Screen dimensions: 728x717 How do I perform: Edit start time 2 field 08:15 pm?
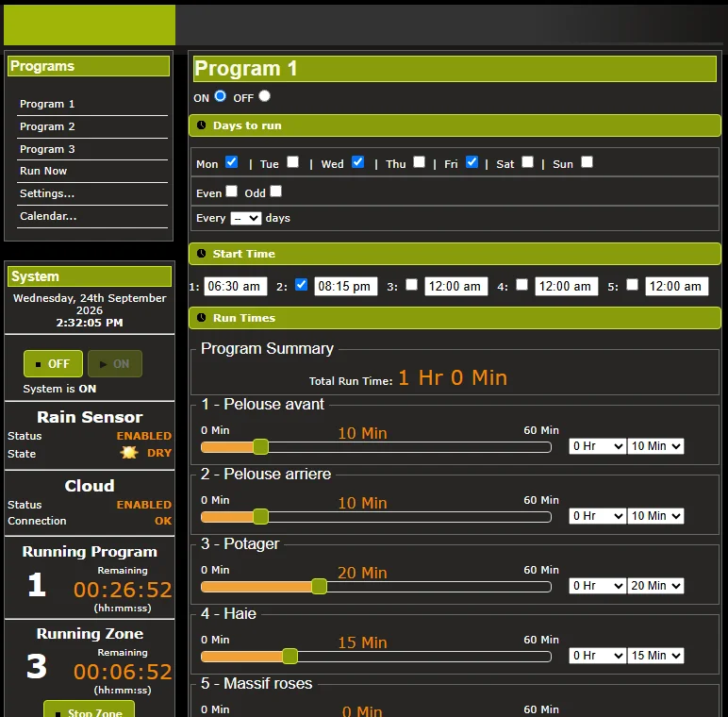pyautogui.click(x=346, y=286)
